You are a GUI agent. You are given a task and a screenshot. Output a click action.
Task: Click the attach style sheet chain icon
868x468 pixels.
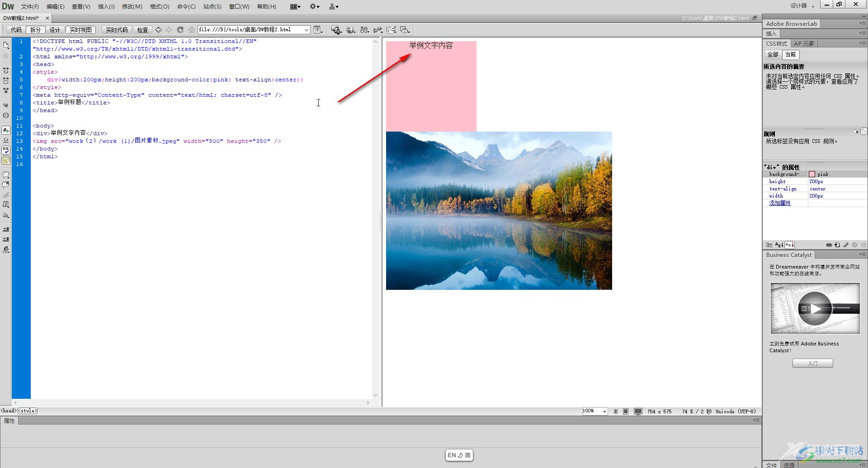(829, 245)
